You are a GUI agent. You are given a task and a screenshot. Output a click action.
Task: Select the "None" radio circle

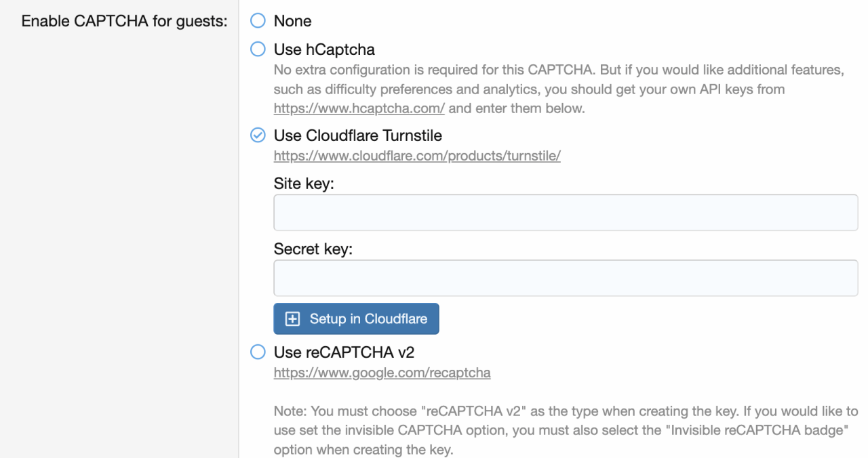click(258, 21)
